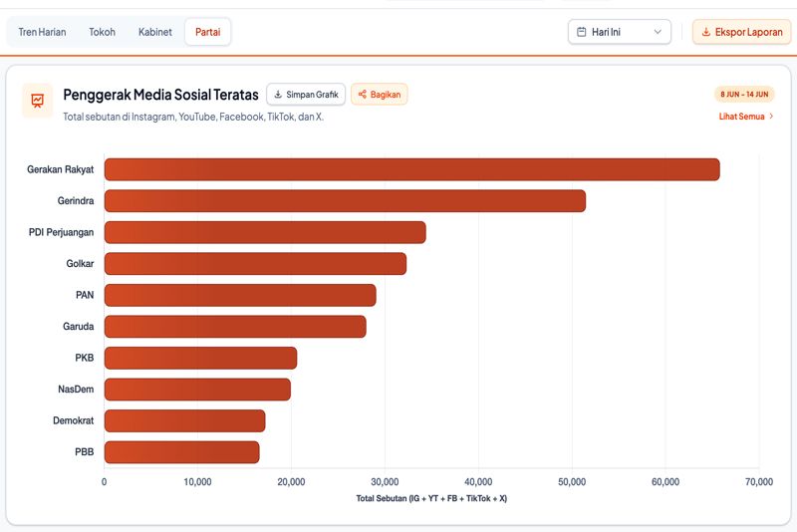Click the calendar icon in Hari Ini
Viewport: 797px width, 532px height.
[x=582, y=32]
